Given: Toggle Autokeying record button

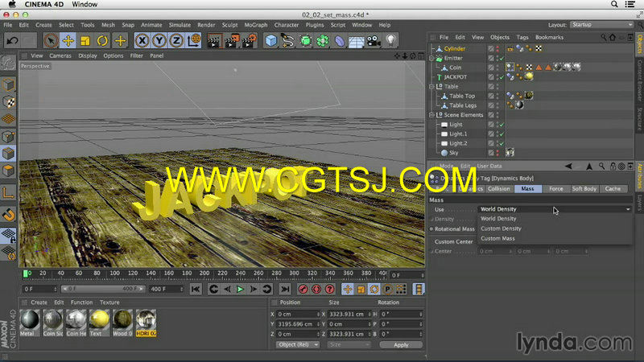Looking at the screenshot, I should coord(316,289).
